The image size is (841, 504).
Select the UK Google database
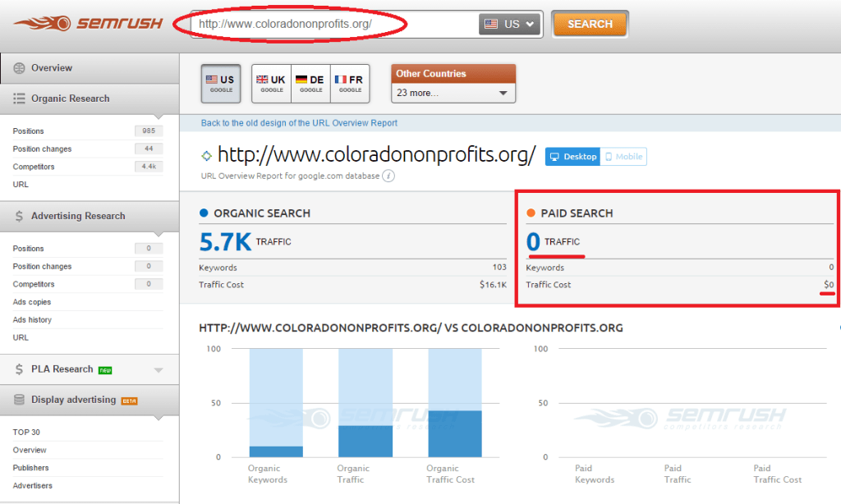271,83
